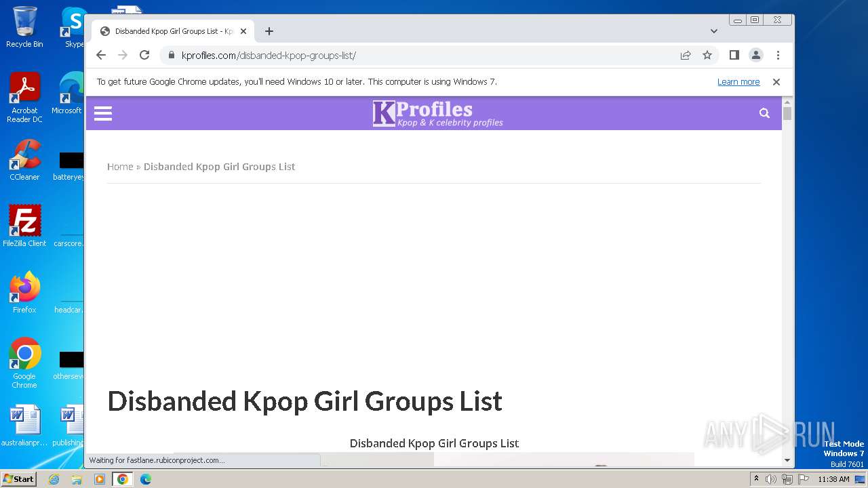Image resolution: width=868 pixels, height=488 pixels.
Task: Close the Disbanded Kpop Girl Groups tab
Action: pyautogui.click(x=243, y=31)
